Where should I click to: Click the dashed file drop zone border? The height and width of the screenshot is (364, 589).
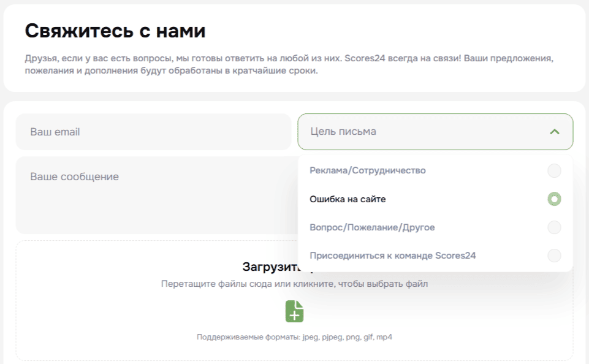pyautogui.click(x=17, y=300)
